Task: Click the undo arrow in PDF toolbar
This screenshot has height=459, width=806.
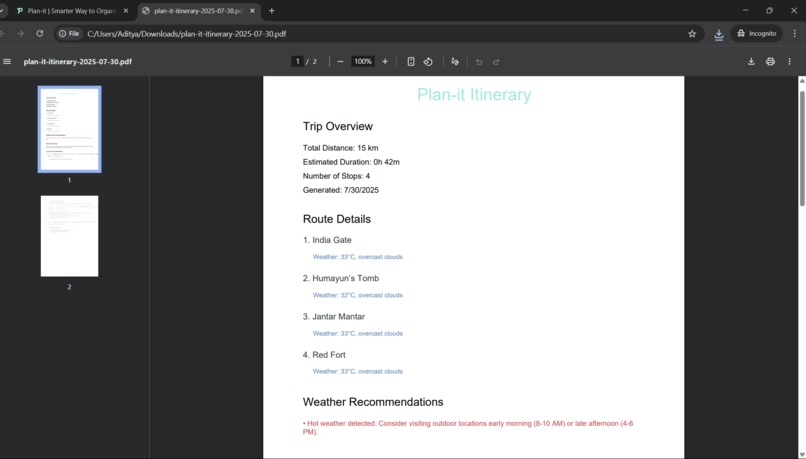Action: pos(479,62)
